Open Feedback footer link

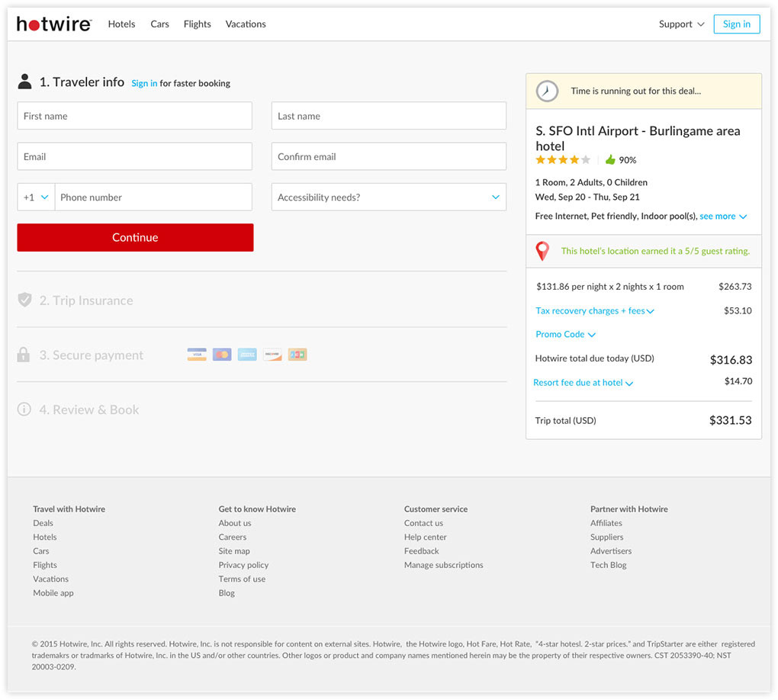[421, 551]
